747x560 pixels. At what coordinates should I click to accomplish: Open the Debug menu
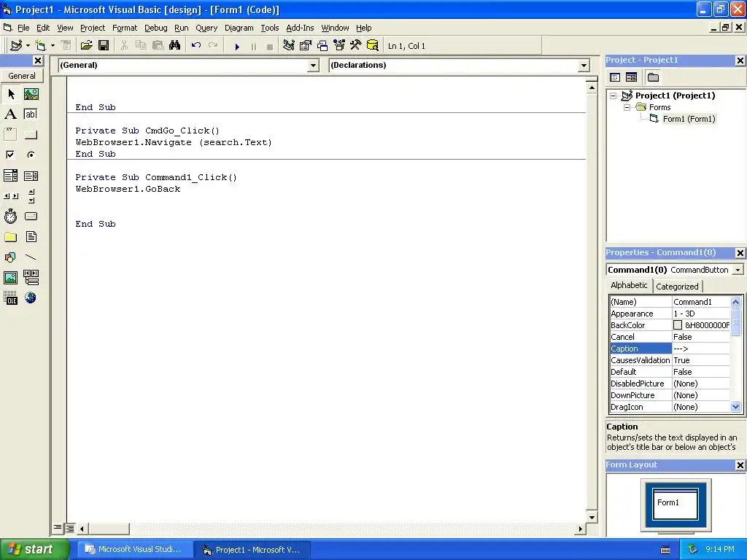156,28
